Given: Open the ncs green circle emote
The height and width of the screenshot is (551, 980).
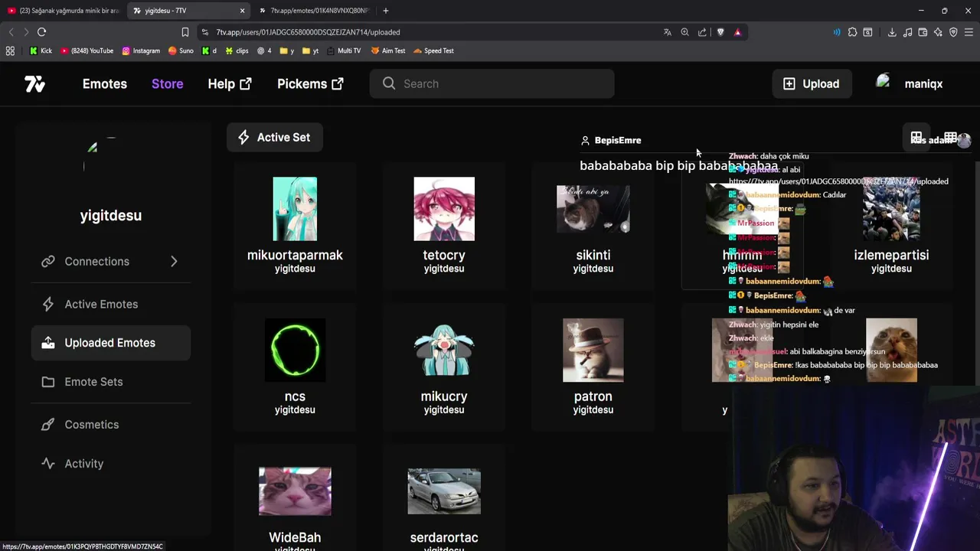Looking at the screenshot, I should [295, 350].
